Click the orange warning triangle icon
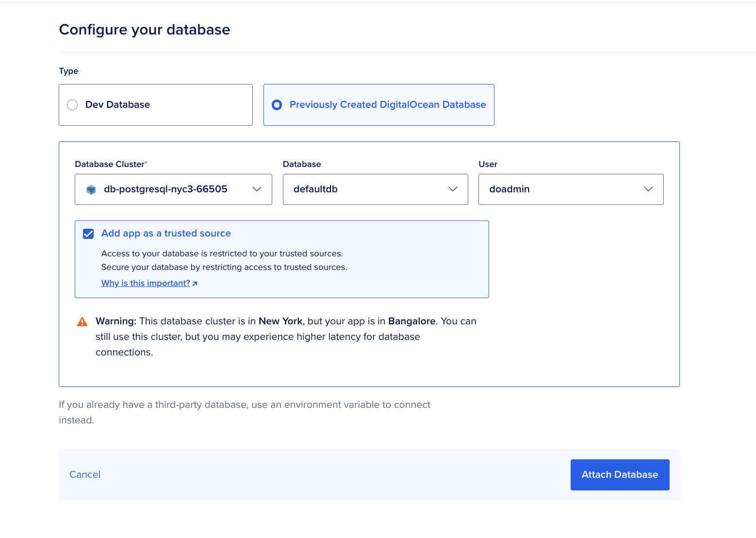Screen dimensions: 756x538 (x=82, y=321)
